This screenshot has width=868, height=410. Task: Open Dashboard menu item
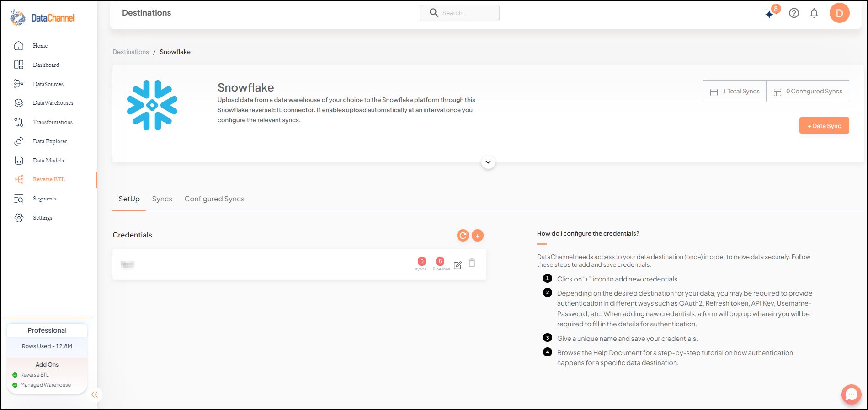click(46, 65)
